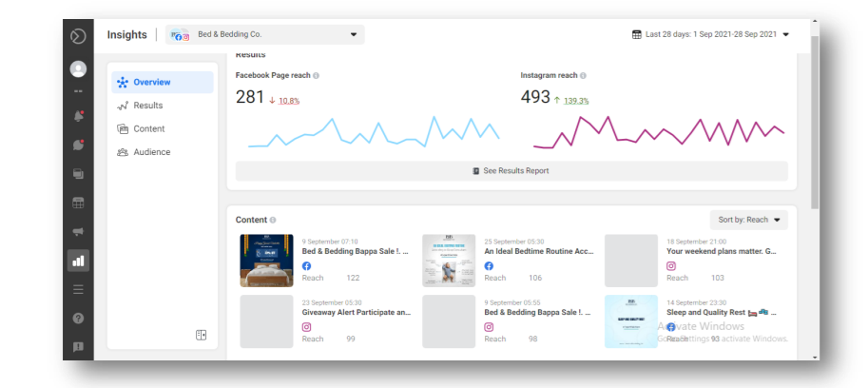Click the Insights page heading
Screen dimensions: 868x388
[x=127, y=35]
